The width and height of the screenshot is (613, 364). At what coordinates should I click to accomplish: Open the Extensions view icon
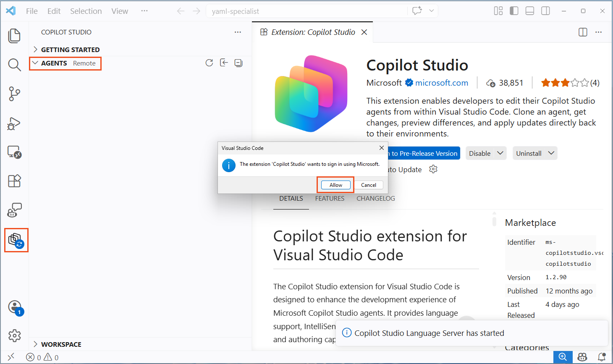click(x=14, y=181)
